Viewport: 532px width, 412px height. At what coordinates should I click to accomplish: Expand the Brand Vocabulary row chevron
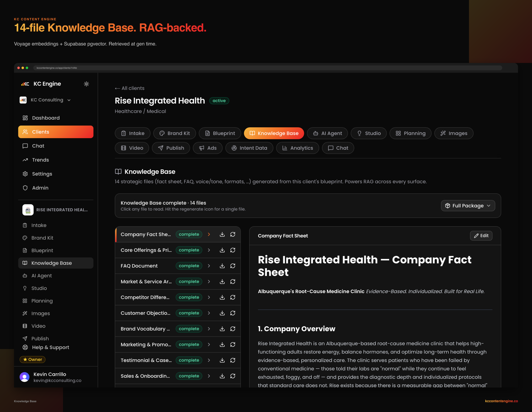[209, 329]
